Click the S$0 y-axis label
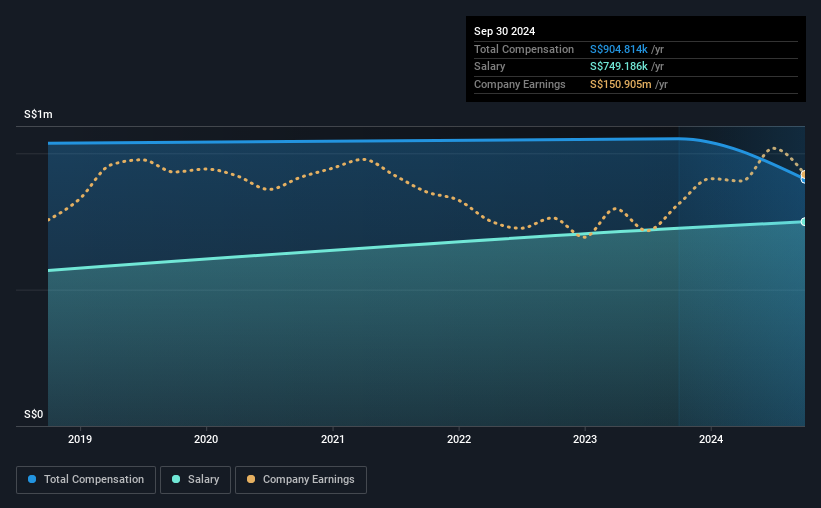Screen dimensions: 821x508 pos(34,414)
